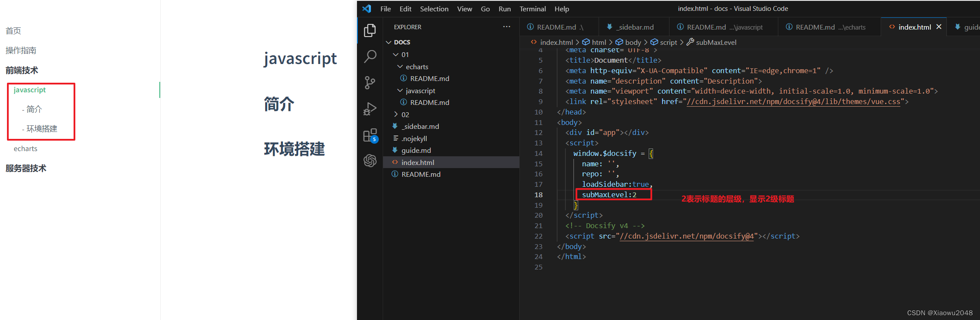980x320 pixels.
Task: Switch to README.md javascript tab
Action: coord(724,27)
